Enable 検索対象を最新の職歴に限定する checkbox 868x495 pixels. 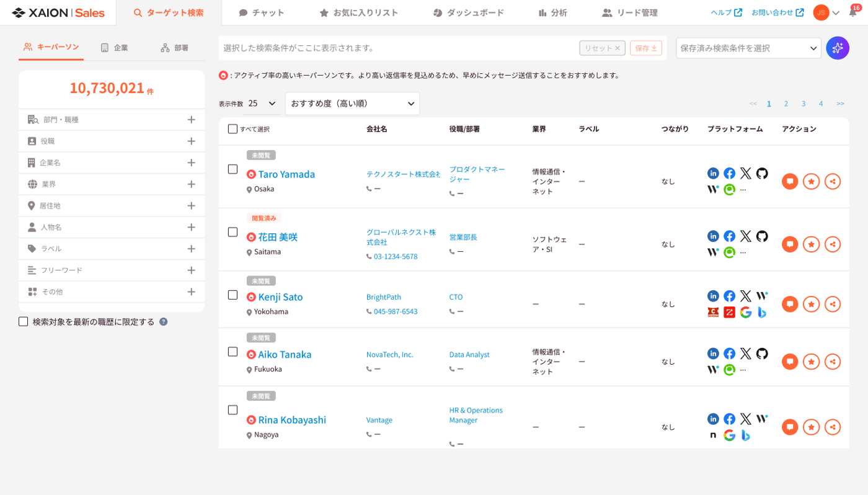coord(24,322)
